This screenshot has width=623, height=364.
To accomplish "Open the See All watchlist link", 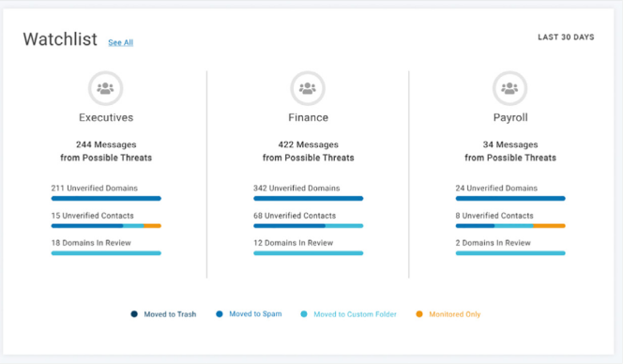I will click(120, 42).
